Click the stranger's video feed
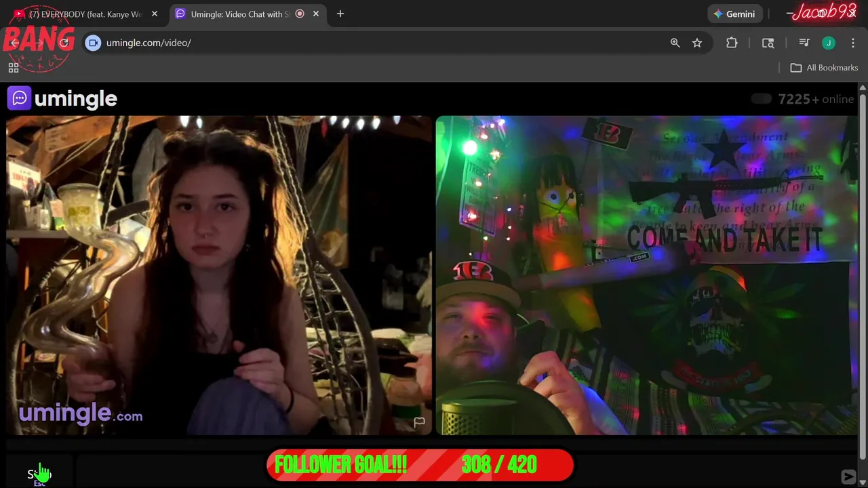This screenshot has height=488, width=868. [219, 274]
